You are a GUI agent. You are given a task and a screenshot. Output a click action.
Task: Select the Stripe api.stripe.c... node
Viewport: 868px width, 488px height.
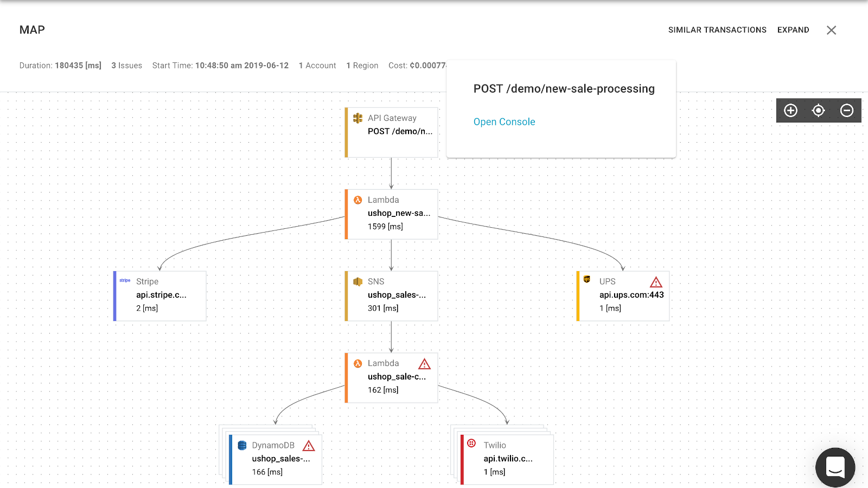[x=159, y=296]
